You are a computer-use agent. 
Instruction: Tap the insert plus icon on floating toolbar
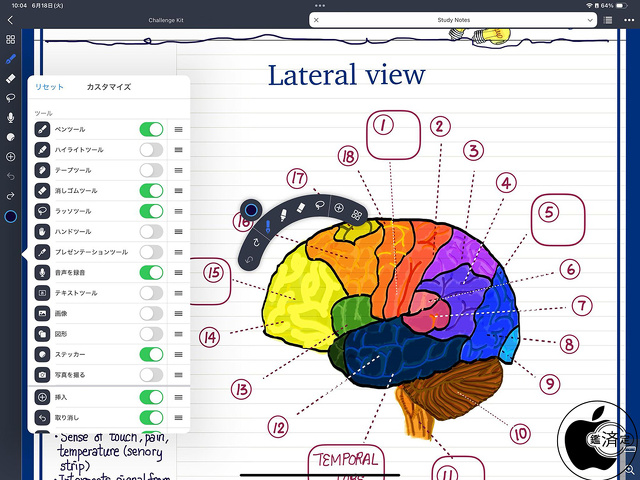click(x=339, y=208)
